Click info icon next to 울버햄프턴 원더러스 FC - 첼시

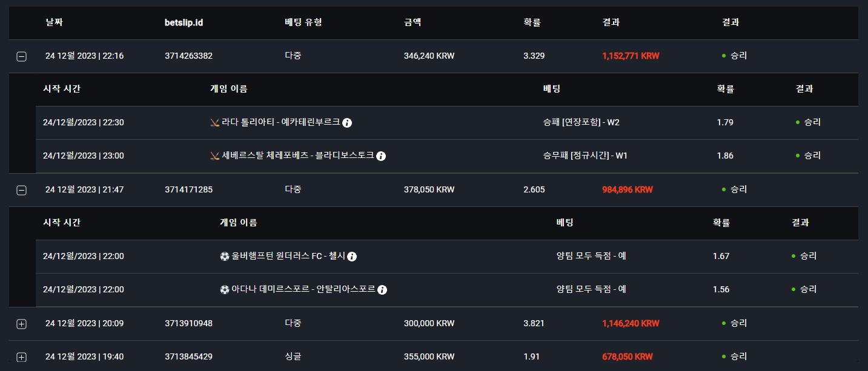352,257
